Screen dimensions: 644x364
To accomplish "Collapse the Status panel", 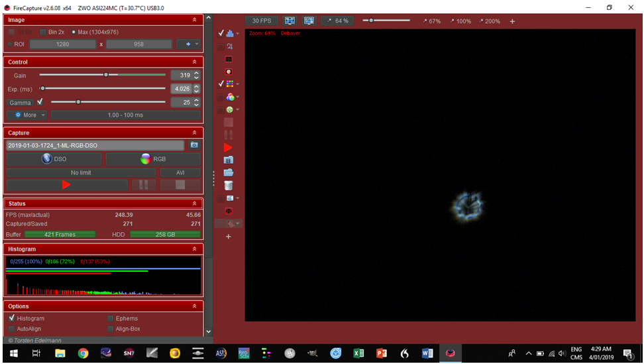I will tap(194, 204).
